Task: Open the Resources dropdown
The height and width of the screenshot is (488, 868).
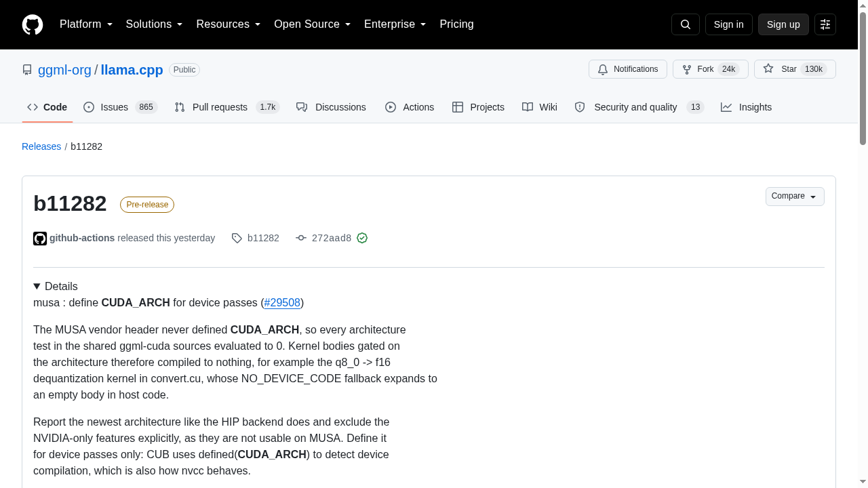Action: click(229, 24)
